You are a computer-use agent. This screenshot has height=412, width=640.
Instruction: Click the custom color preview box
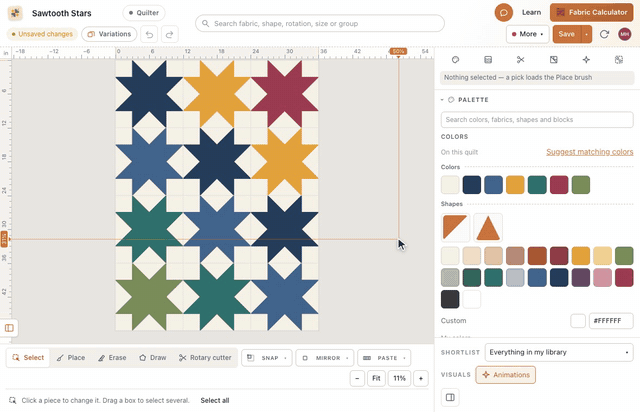[578, 321]
